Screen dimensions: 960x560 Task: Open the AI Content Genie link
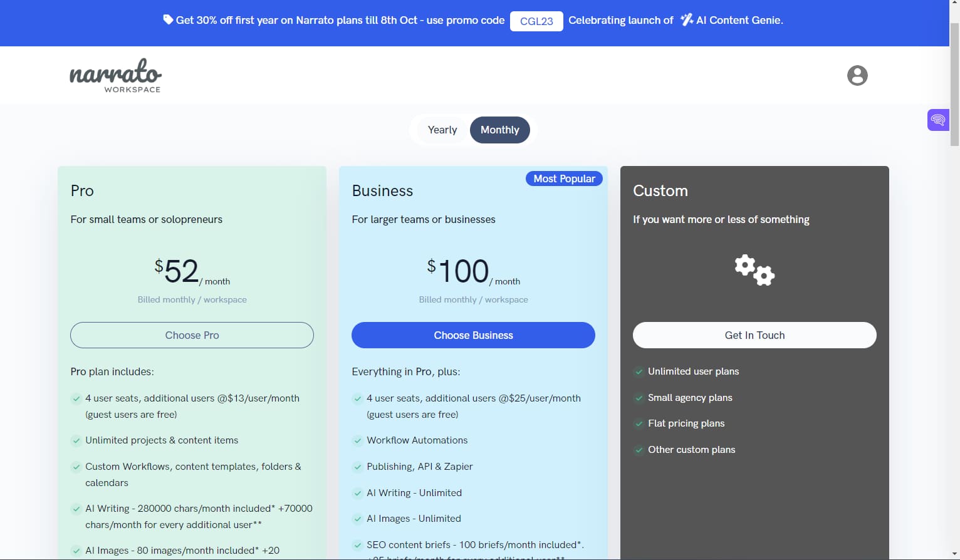pos(739,20)
